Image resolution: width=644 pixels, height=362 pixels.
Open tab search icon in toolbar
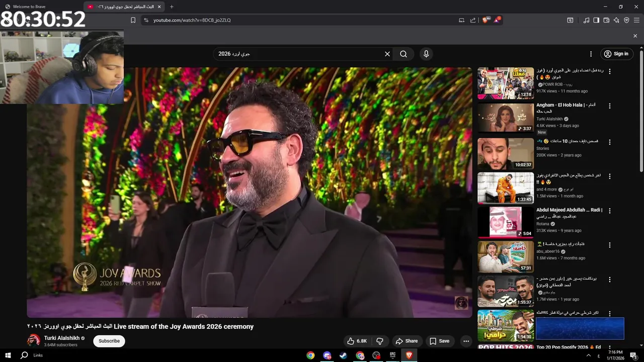click(570, 20)
